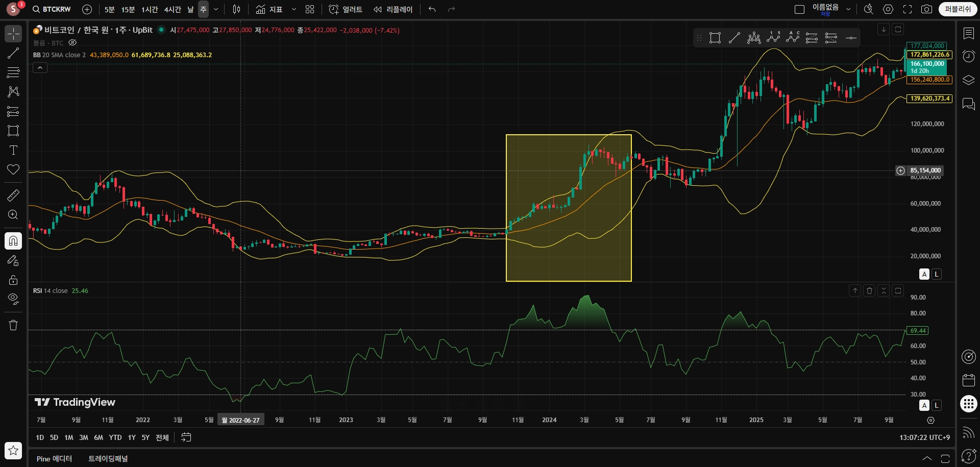Screen dimensions: 980x467
Task: Toggle auto scale A on price chart
Action: [x=924, y=274]
